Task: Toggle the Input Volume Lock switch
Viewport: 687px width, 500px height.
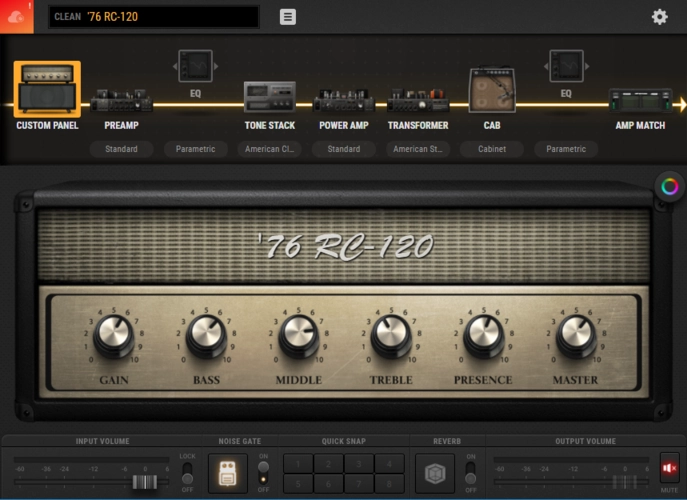Action: [x=187, y=473]
